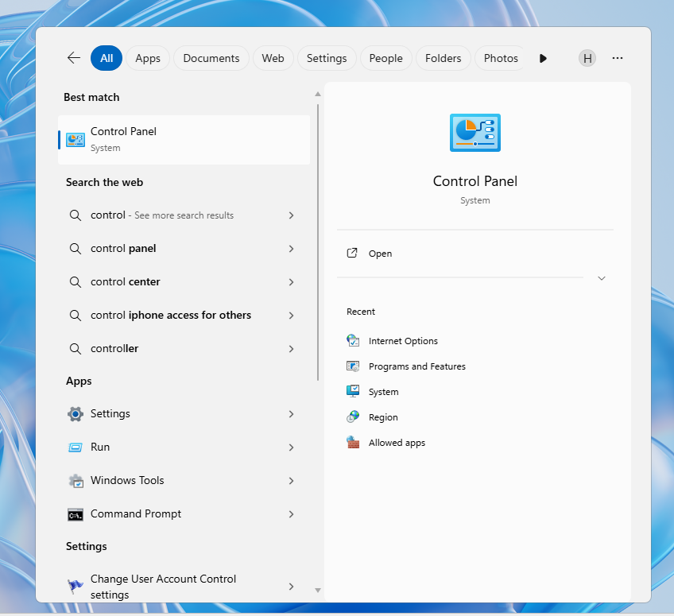Click search icon beside 'control panel' suggestion

click(76, 249)
